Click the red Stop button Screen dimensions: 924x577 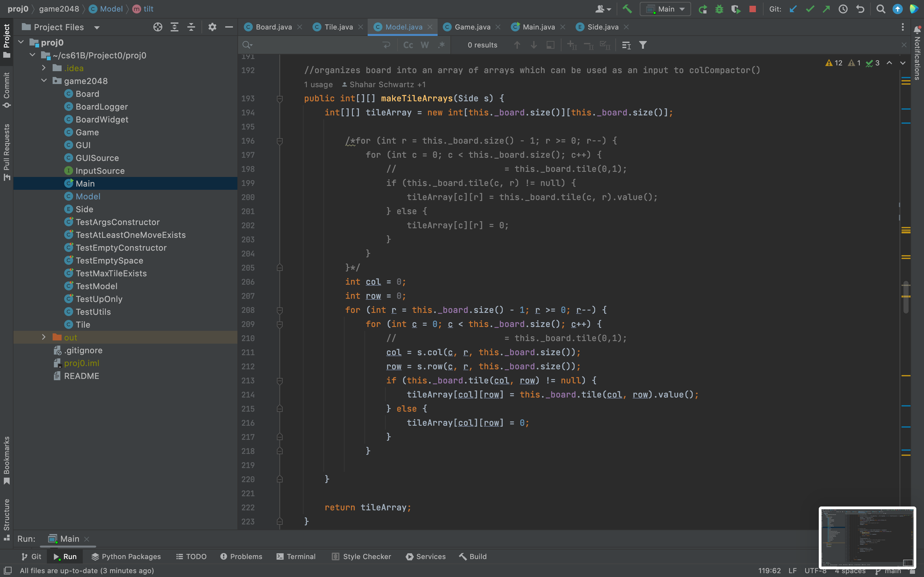[x=753, y=9]
